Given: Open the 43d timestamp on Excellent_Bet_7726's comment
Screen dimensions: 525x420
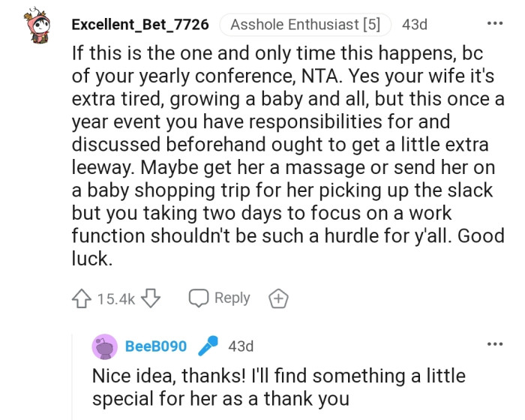Looking at the screenshot, I should [x=415, y=25].
